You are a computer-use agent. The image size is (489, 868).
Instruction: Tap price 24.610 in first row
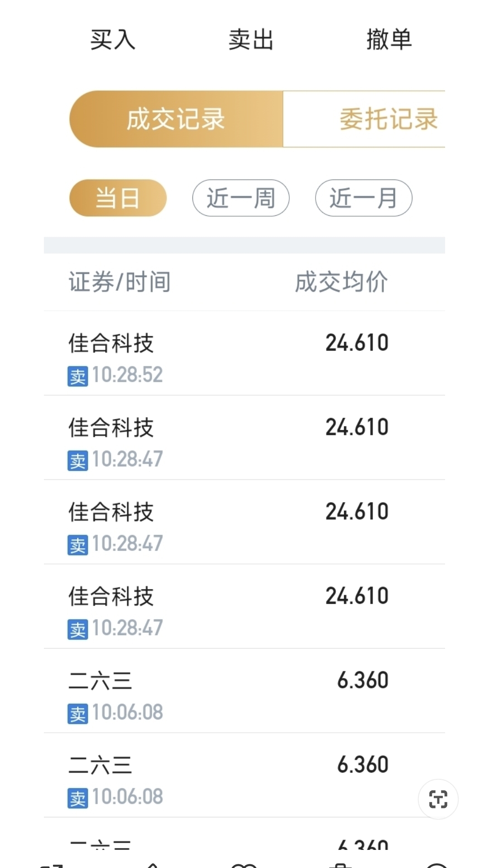pos(357,342)
